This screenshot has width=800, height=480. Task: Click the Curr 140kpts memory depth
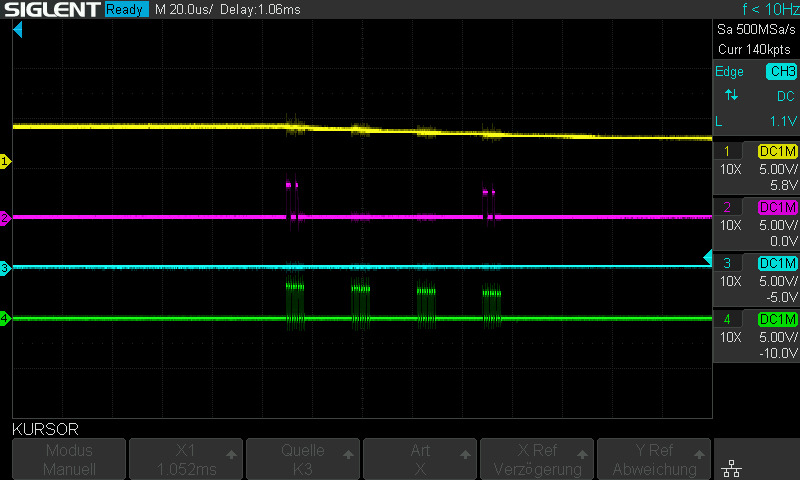(x=754, y=49)
